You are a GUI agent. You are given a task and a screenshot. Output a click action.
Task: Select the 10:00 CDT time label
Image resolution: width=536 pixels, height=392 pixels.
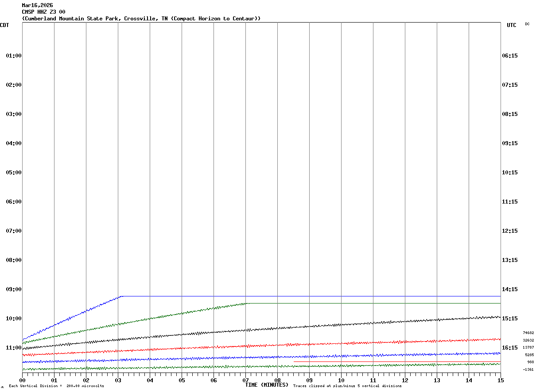(x=14, y=319)
